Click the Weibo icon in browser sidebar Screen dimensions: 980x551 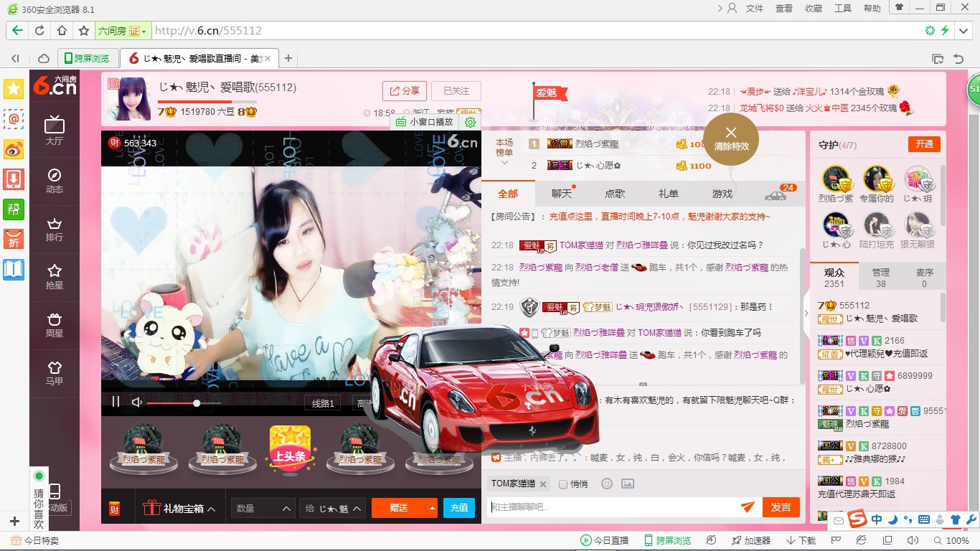[x=14, y=149]
